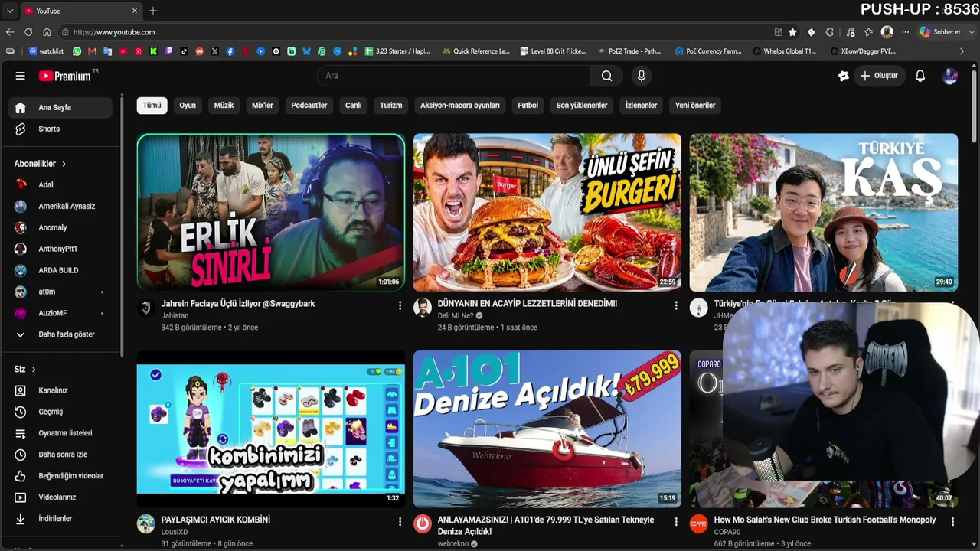Image resolution: width=980 pixels, height=551 pixels.
Task: Click the favorite star in the address bar
Action: coord(792,32)
